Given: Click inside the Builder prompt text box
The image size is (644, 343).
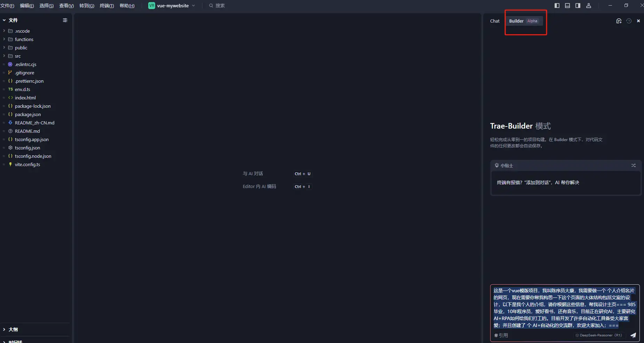Looking at the screenshot, I should coord(564,308).
